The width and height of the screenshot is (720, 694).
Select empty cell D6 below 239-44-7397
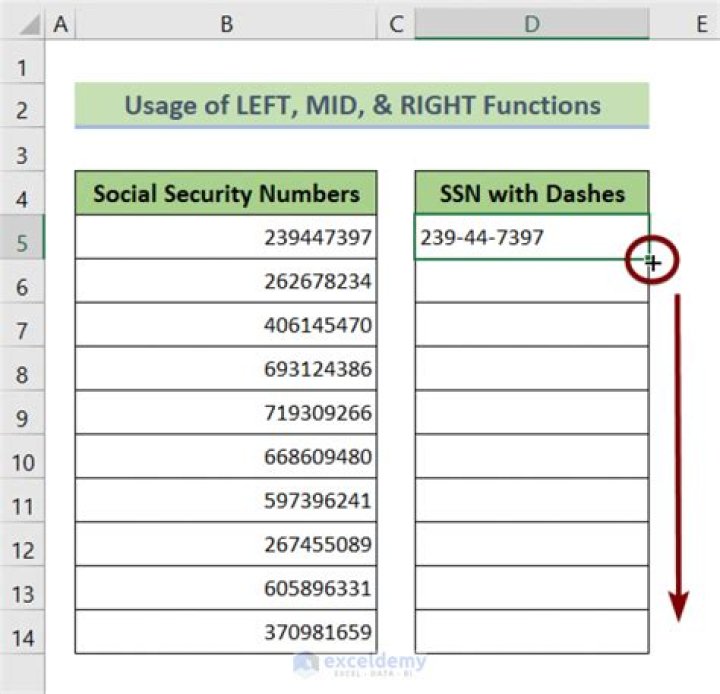[x=531, y=282]
